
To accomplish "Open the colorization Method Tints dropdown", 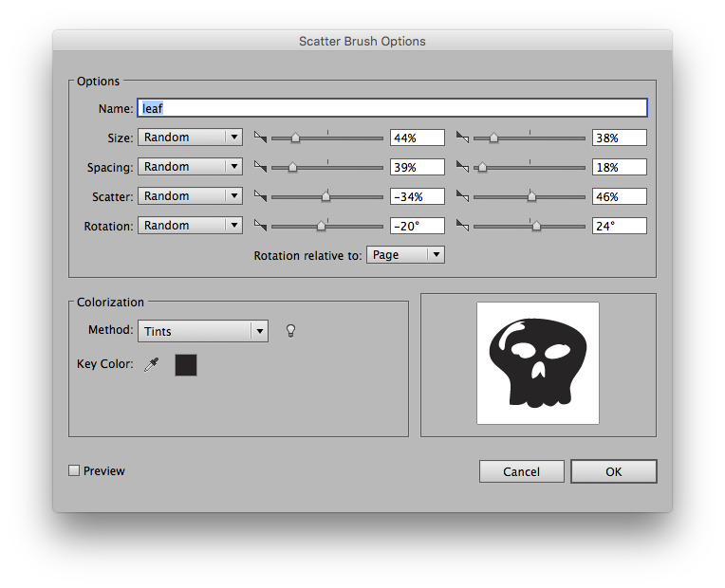I will 203,331.
